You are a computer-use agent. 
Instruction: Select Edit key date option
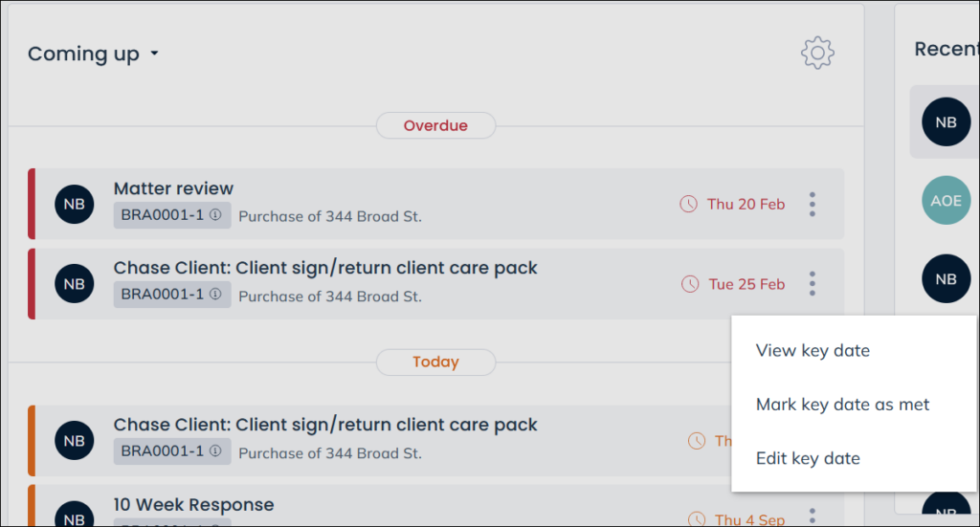(808, 458)
